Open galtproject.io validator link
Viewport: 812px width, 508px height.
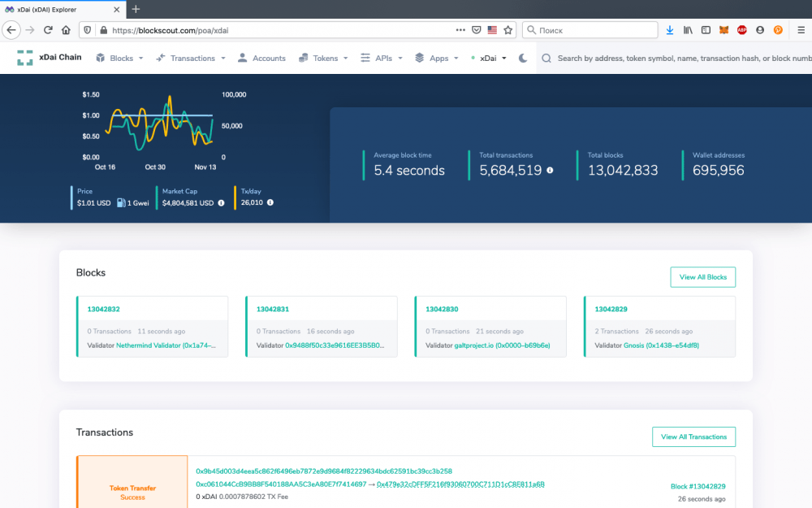point(503,345)
